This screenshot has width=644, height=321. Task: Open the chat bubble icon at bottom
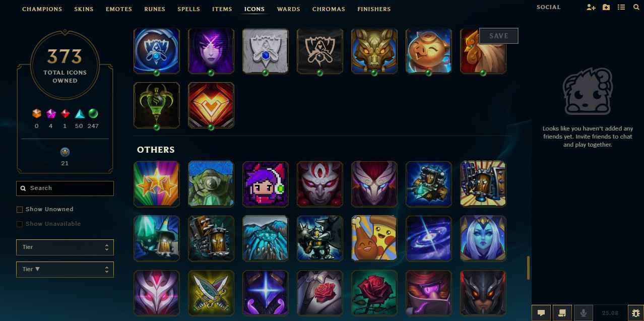(x=541, y=313)
